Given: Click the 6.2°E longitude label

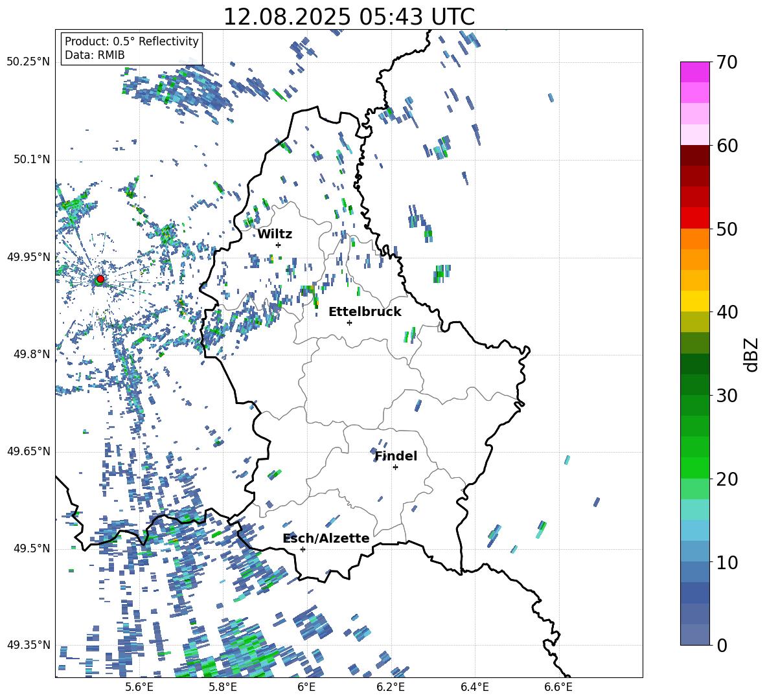Looking at the screenshot, I should point(391,687).
